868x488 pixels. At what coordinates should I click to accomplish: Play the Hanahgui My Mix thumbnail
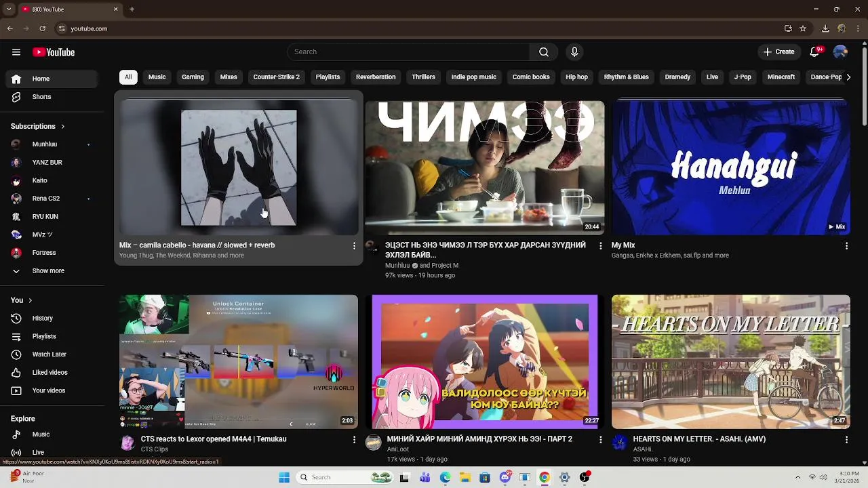pos(731,168)
